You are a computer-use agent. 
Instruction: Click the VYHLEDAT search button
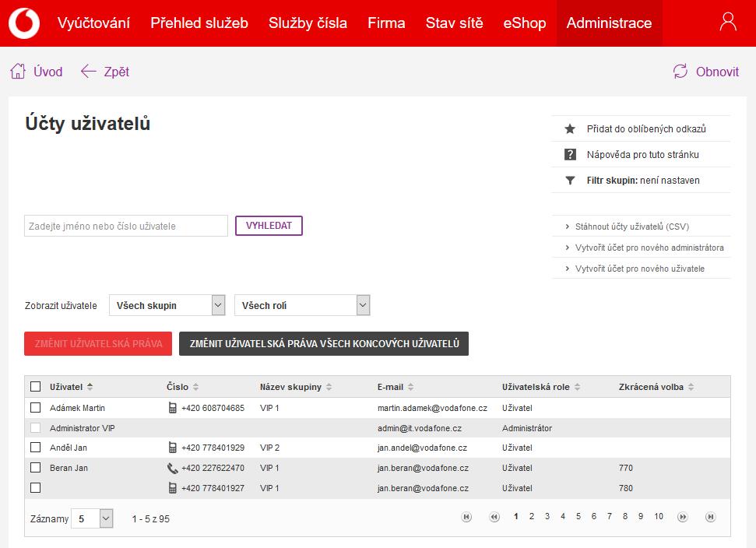(269, 226)
